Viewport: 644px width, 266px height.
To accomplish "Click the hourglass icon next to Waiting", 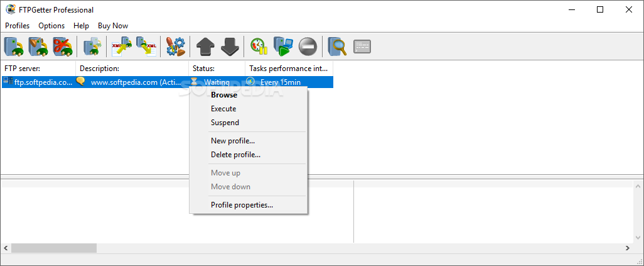I will [x=194, y=82].
